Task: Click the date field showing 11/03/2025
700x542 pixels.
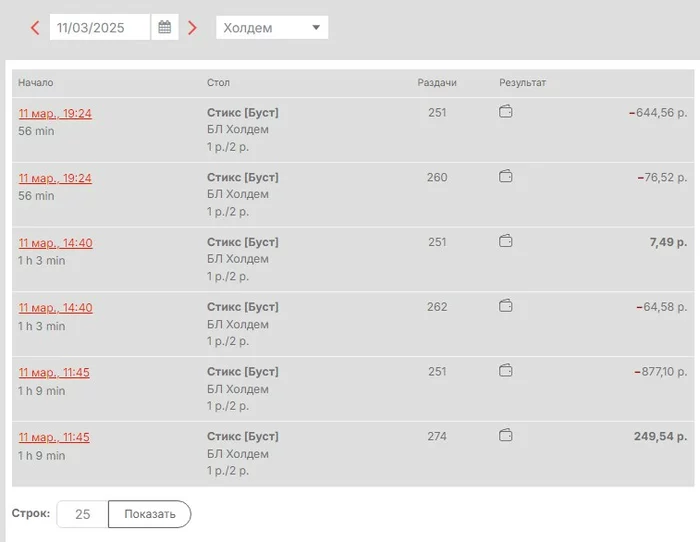Action: tap(99, 28)
